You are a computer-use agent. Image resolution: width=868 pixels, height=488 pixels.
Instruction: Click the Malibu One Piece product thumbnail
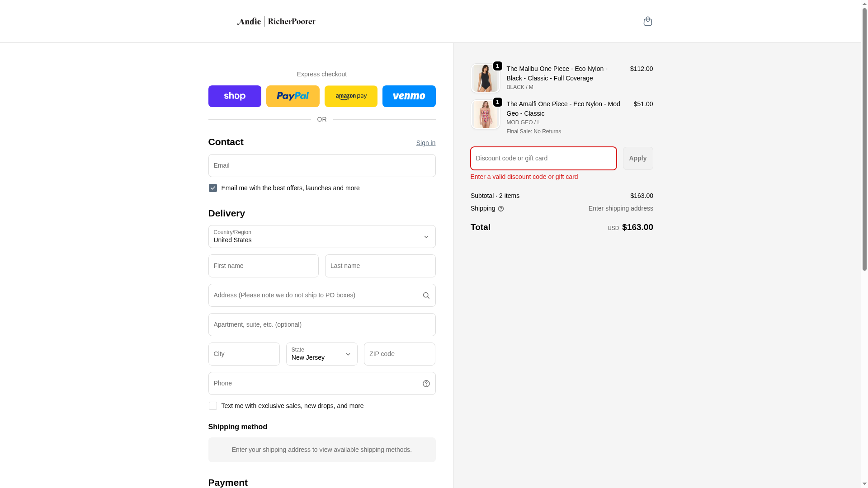[485, 78]
